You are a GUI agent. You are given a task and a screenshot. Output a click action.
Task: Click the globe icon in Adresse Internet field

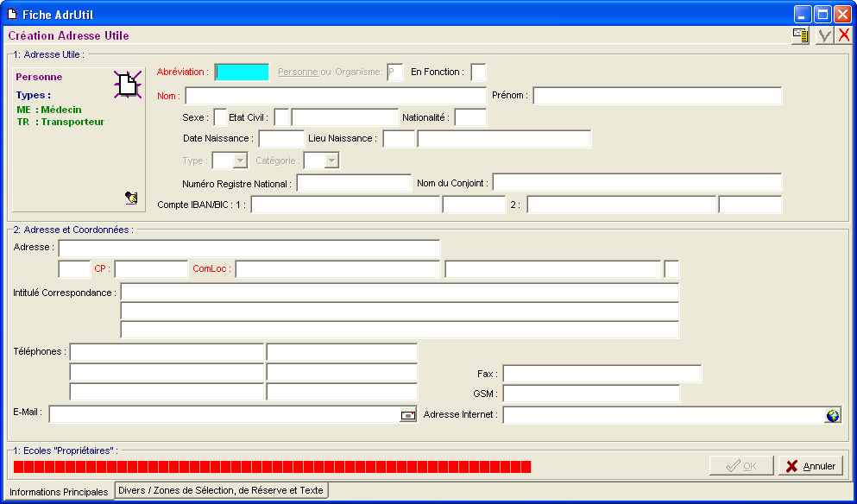(x=833, y=415)
